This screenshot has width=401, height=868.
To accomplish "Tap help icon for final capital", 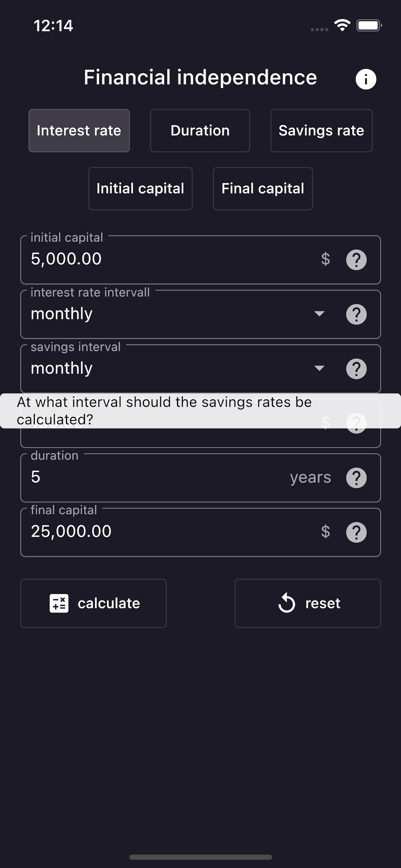I will click(x=356, y=532).
